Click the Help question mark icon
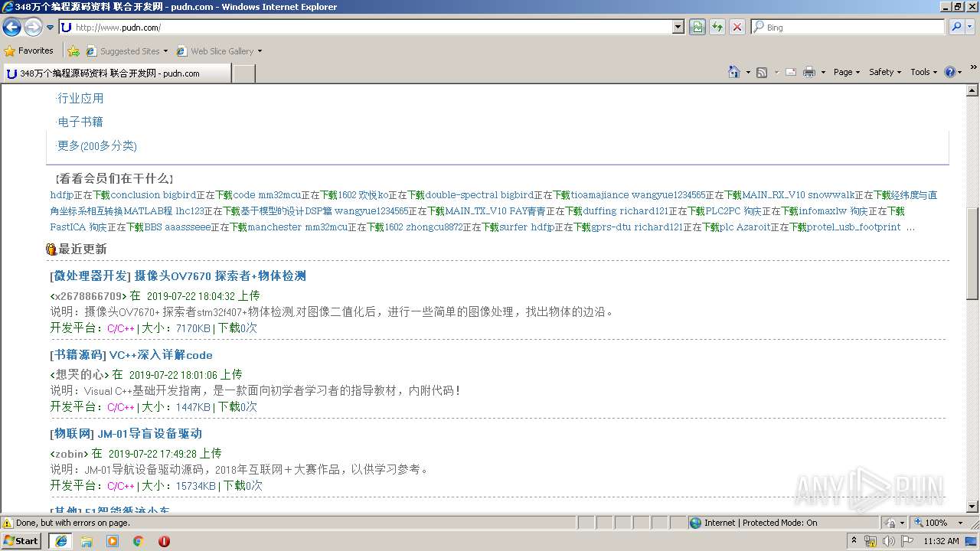 (x=950, y=72)
